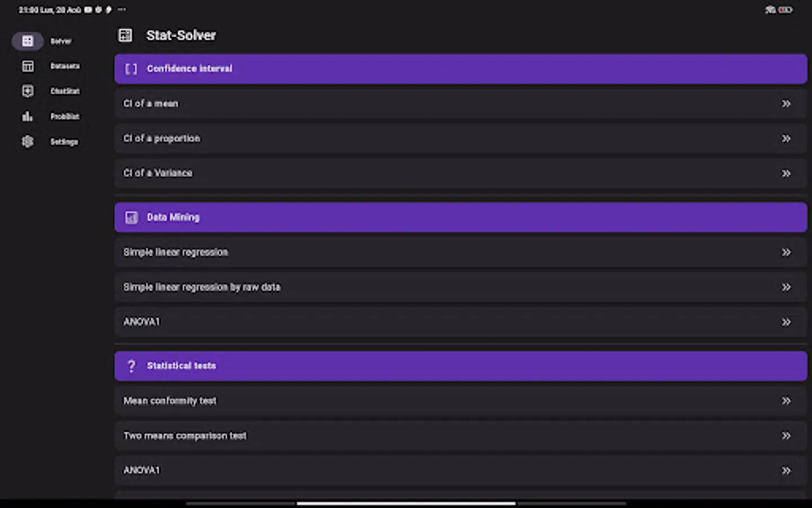The height and width of the screenshot is (508, 812).
Task: Click the ProbStat bar chart icon
Action: pyautogui.click(x=28, y=116)
